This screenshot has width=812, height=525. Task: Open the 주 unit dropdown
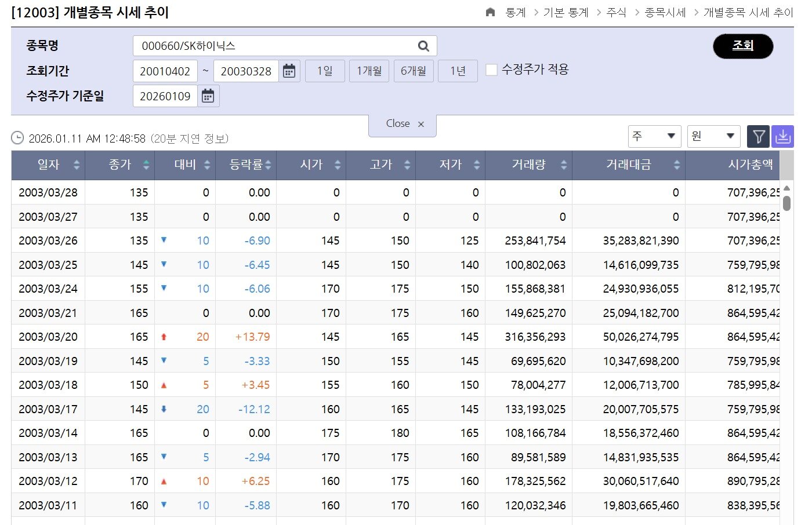click(x=654, y=137)
